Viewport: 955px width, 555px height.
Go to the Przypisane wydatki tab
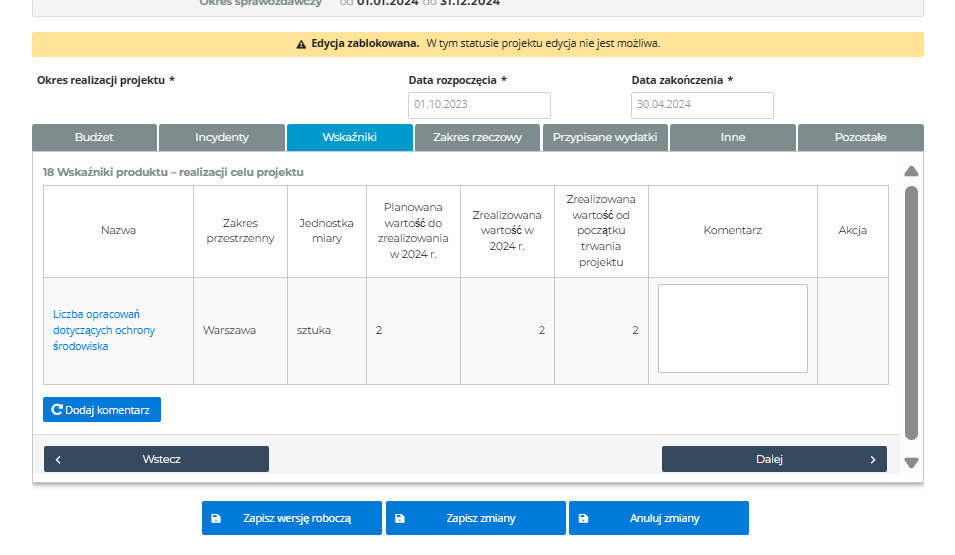click(605, 138)
